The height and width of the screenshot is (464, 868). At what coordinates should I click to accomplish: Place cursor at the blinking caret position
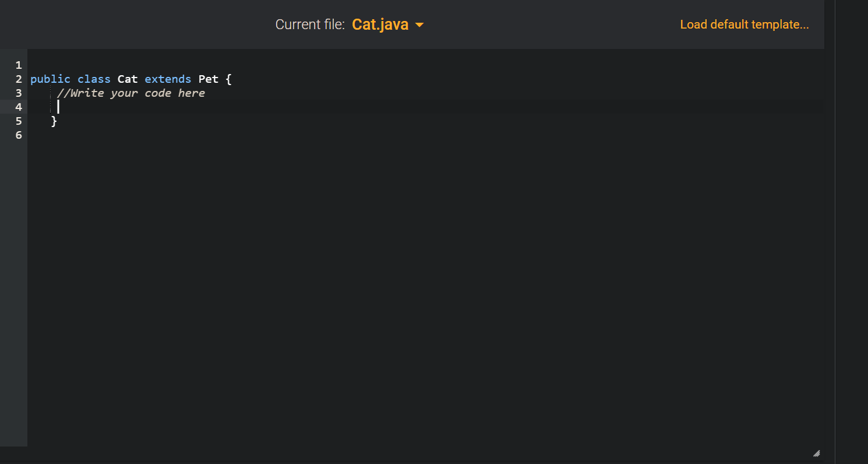(x=58, y=107)
